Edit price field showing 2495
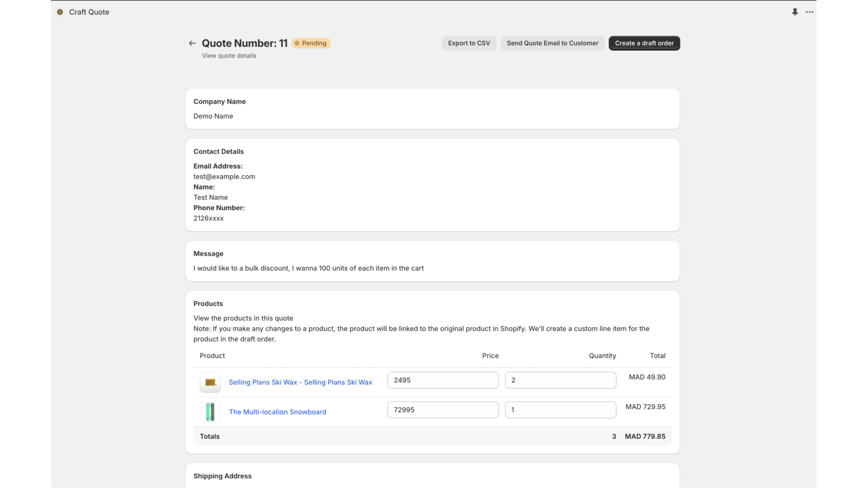This screenshot has width=868, height=488. 443,380
